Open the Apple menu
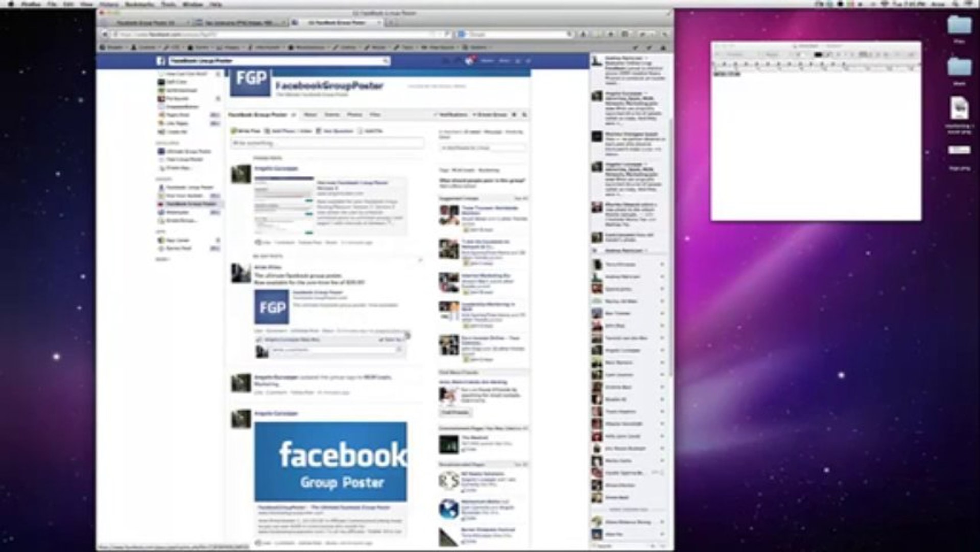The width and height of the screenshot is (980, 552). click(10, 4)
